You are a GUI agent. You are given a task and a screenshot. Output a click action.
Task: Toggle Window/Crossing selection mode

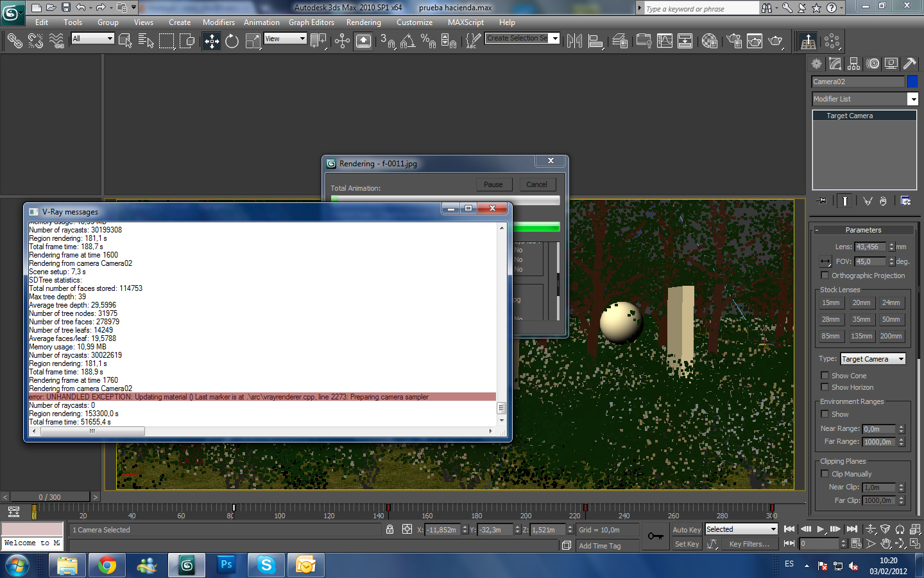187,41
